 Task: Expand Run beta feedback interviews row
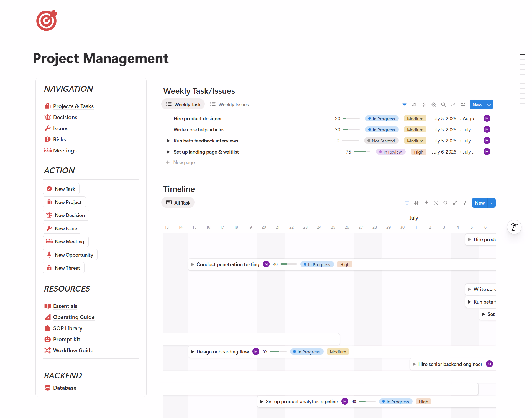(168, 141)
